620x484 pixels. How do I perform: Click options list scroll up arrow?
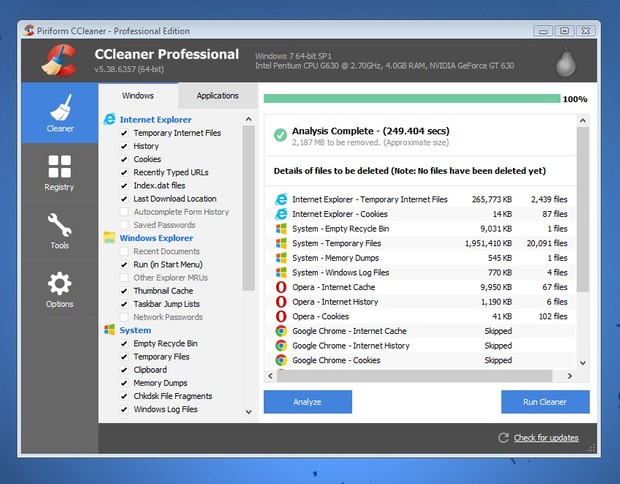click(x=249, y=119)
